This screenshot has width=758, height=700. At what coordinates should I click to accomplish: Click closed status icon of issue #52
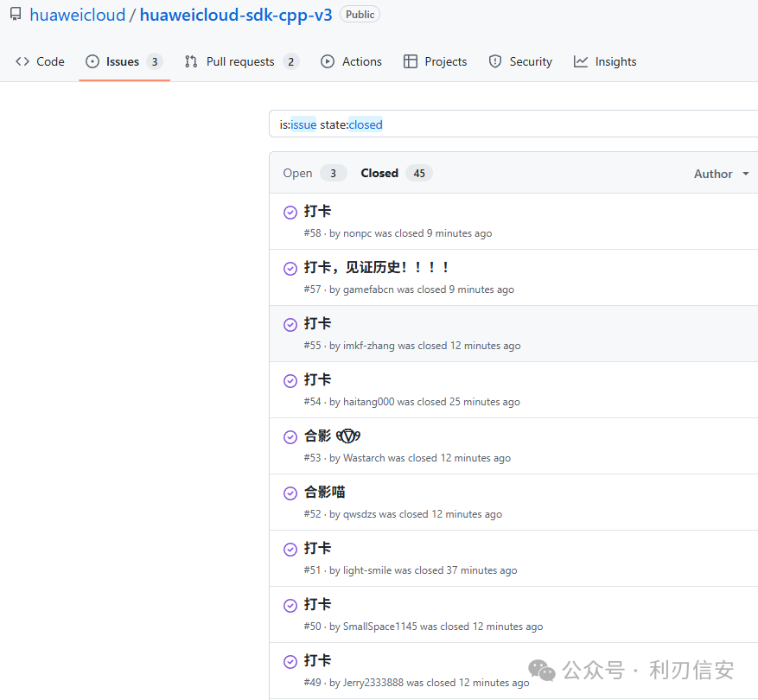point(290,493)
